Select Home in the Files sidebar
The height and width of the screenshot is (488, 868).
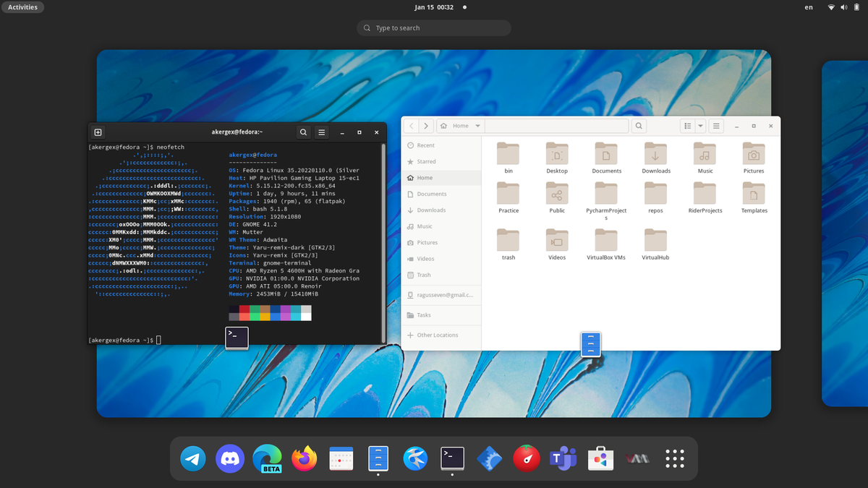(x=441, y=178)
